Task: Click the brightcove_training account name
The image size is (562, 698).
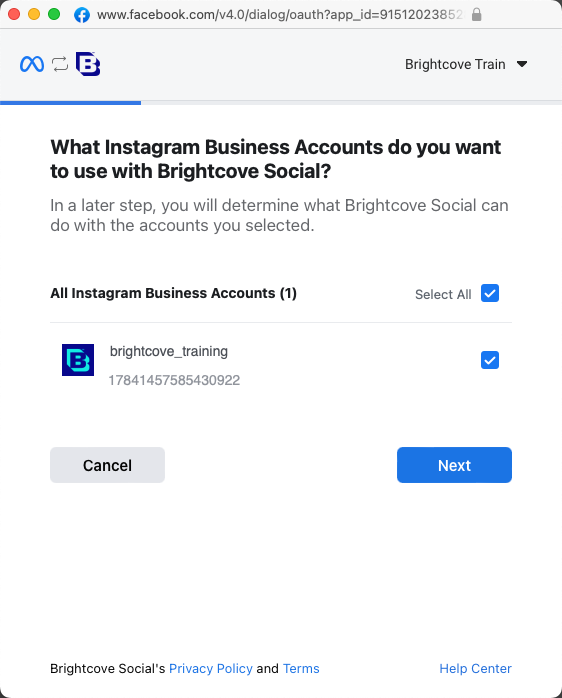Action: [169, 351]
